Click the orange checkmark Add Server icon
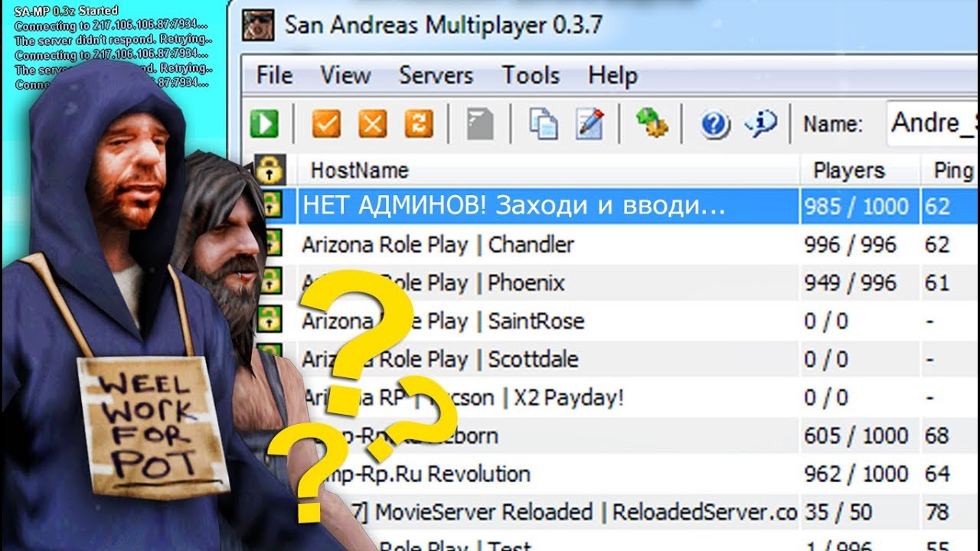Viewport: 980px width, 551px height. (326, 123)
